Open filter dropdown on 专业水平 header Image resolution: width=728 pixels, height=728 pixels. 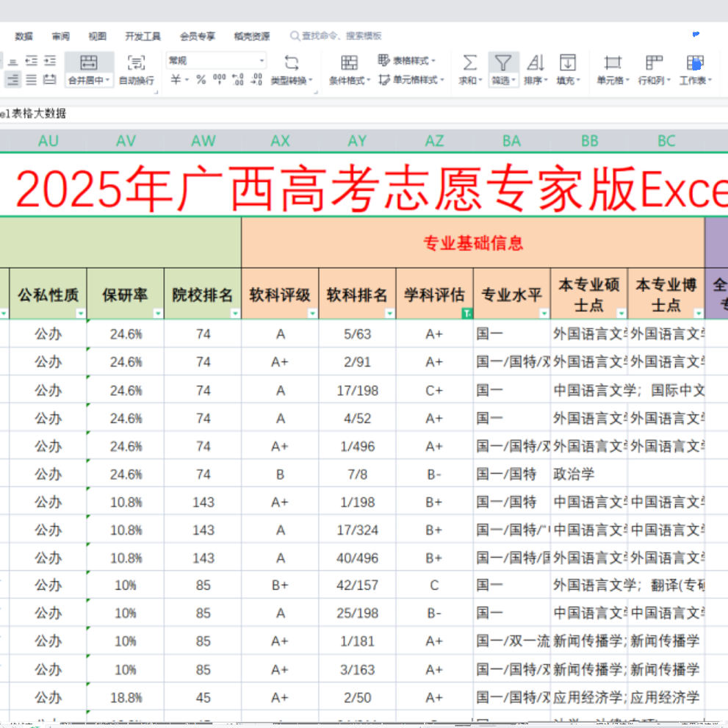pyautogui.click(x=544, y=314)
